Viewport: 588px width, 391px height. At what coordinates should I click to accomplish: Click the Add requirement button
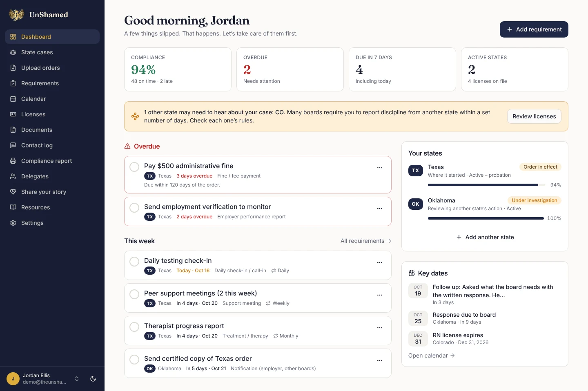pos(534,29)
